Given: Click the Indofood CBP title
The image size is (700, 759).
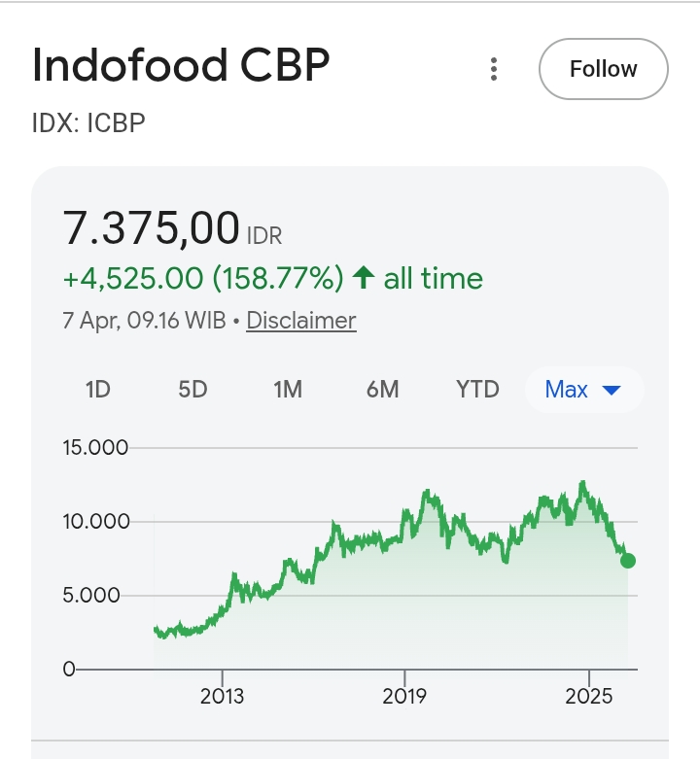Looking at the screenshot, I should 181,66.
